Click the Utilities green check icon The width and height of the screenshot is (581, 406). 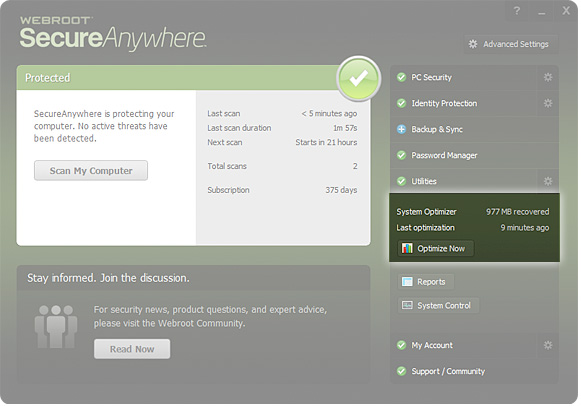tap(401, 181)
